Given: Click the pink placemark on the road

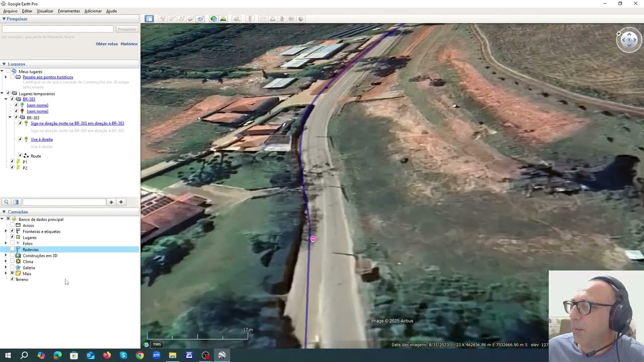Looking at the screenshot, I should (313, 239).
